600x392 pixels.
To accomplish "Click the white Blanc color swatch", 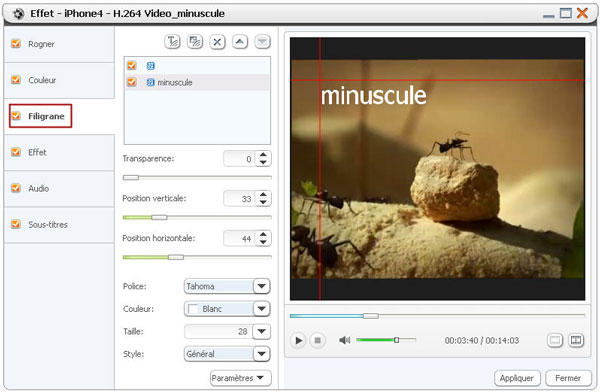I will (x=193, y=309).
